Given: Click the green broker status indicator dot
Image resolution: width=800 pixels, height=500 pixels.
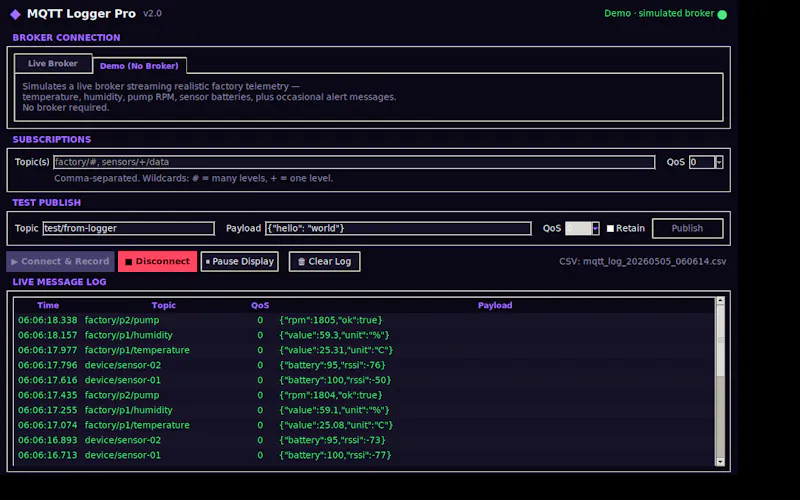Looking at the screenshot, I should pyautogui.click(x=722, y=14).
